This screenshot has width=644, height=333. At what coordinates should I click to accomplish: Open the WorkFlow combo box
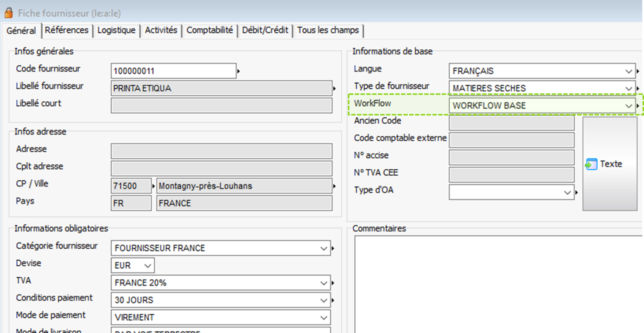tap(629, 106)
